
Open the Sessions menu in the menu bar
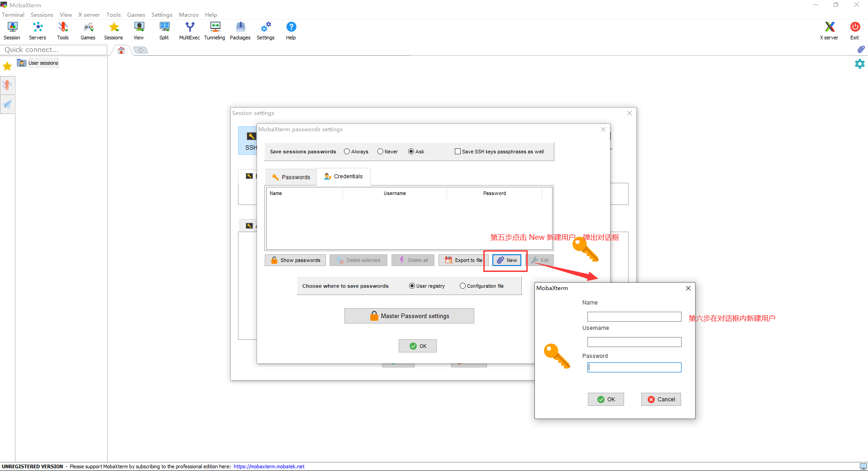coord(42,15)
